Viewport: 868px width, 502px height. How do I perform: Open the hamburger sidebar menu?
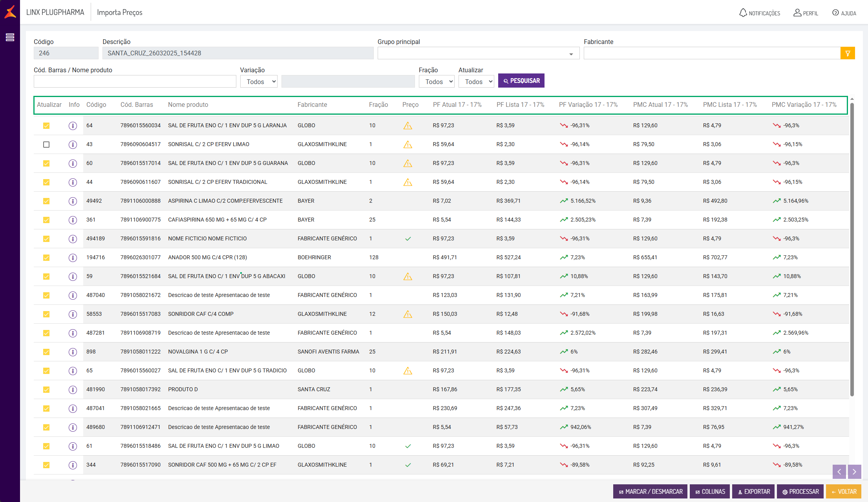tap(10, 37)
